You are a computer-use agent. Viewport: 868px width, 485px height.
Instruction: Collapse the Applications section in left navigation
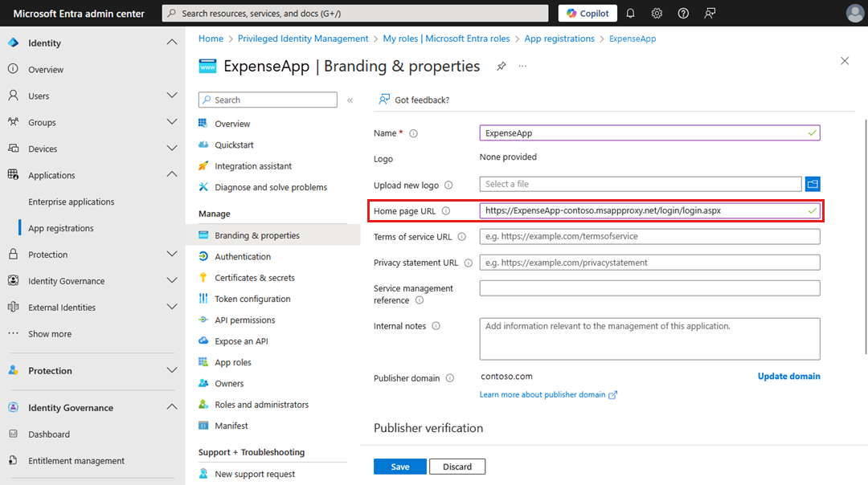(172, 174)
